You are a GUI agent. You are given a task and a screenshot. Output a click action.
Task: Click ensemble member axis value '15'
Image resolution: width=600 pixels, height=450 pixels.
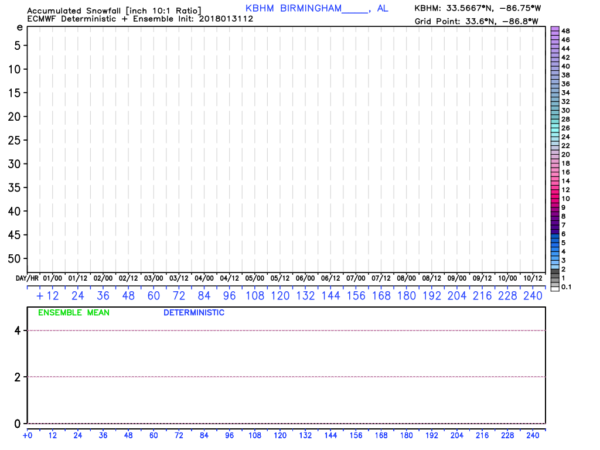pyautogui.click(x=14, y=93)
